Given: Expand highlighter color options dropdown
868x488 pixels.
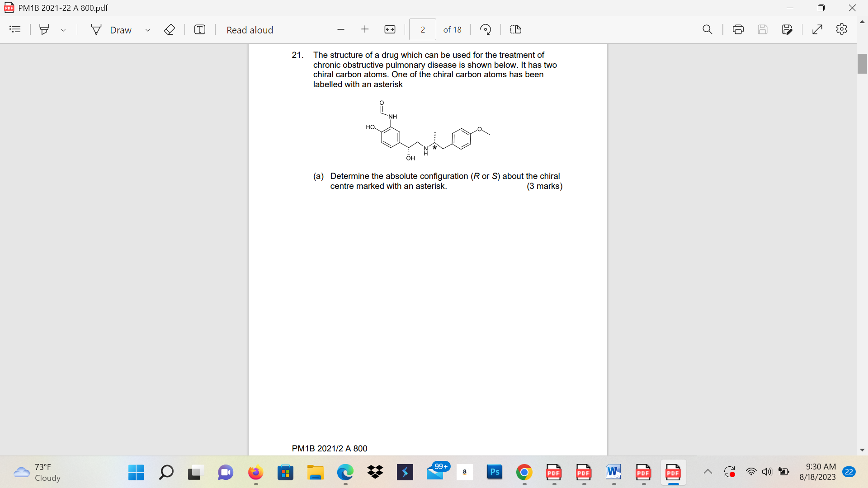Looking at the screenshot, I should 63,30.
